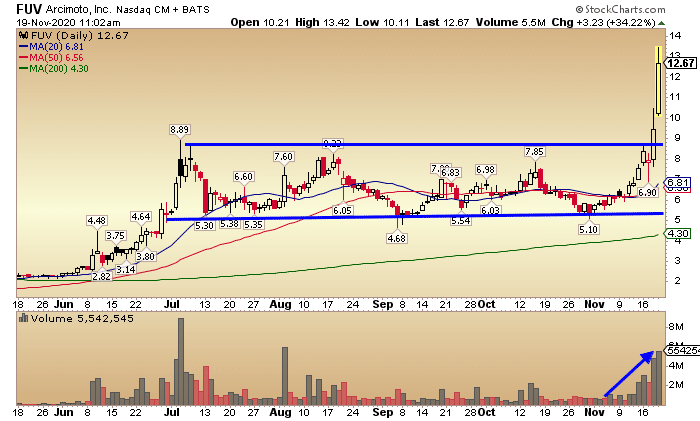This screenshot has height=421, width=700.
Task: Click the 5.38 low price label
Action: click(229, 224)
